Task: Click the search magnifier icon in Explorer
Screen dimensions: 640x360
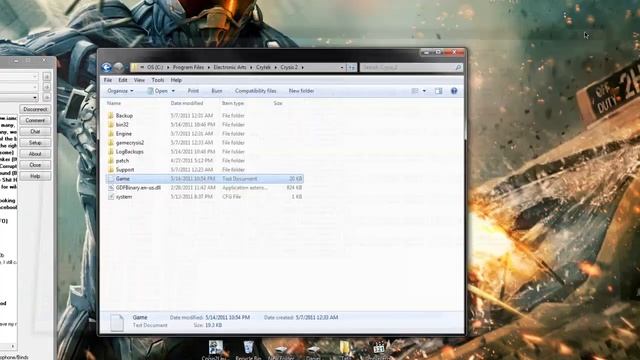Action: click(458, 67)
